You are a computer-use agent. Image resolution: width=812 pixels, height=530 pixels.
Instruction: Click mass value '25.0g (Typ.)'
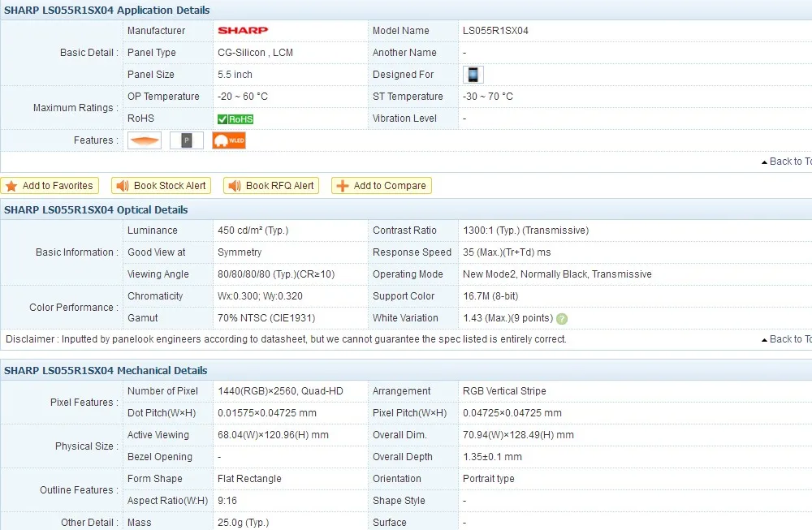[243, 522]
